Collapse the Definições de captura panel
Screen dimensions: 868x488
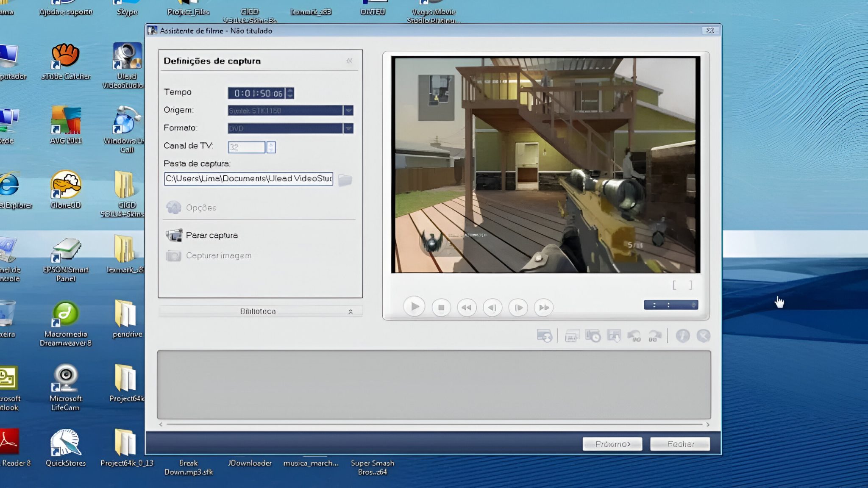[x=350, y=61]
